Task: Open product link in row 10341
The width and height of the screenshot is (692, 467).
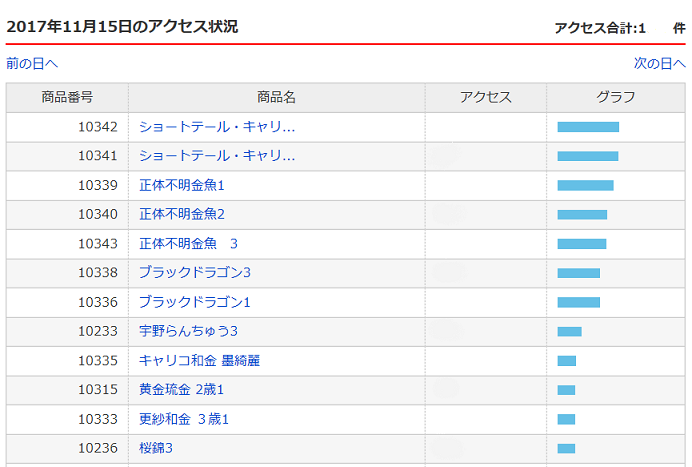Action: [217, 156]
